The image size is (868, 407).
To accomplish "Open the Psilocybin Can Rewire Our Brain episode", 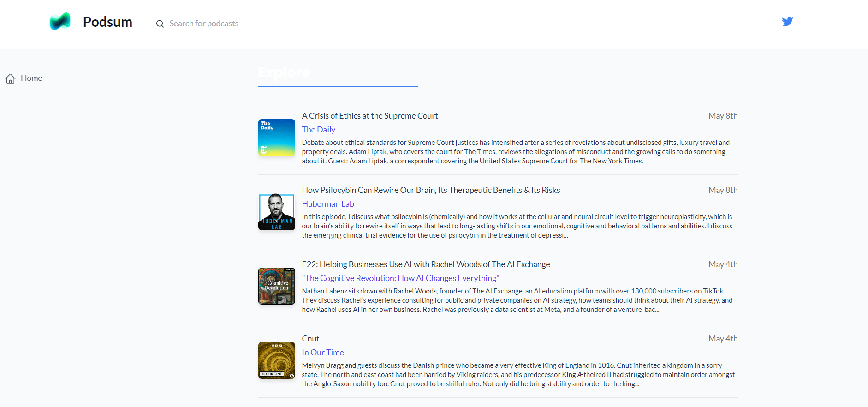I will point(431,190).
